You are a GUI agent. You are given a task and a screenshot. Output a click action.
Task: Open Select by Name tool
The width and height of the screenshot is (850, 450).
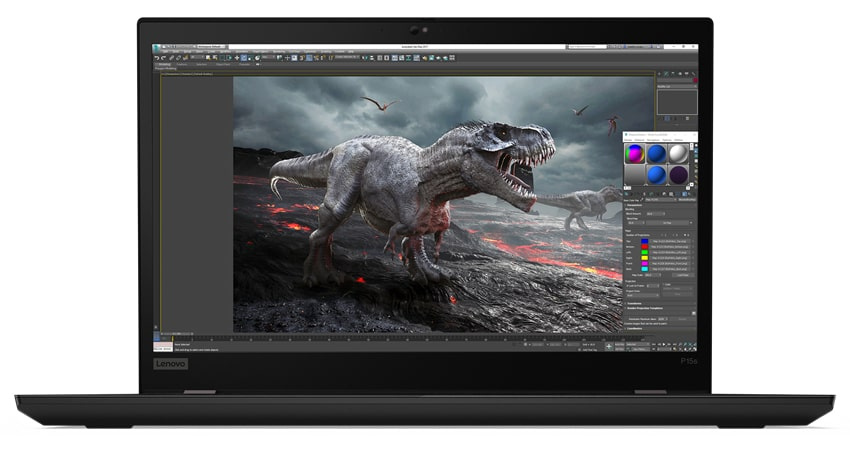pyautogui.click(x=215, y=57)
